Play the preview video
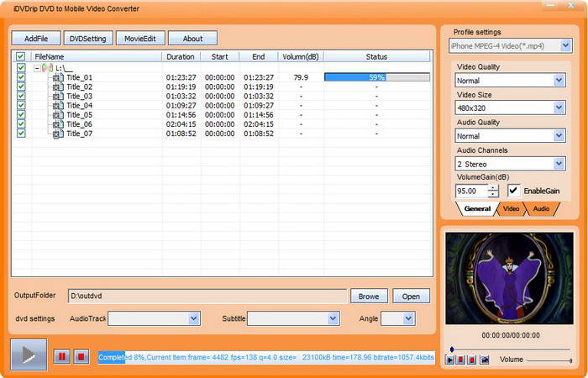 pyautogui.click(x=449, y=360)
